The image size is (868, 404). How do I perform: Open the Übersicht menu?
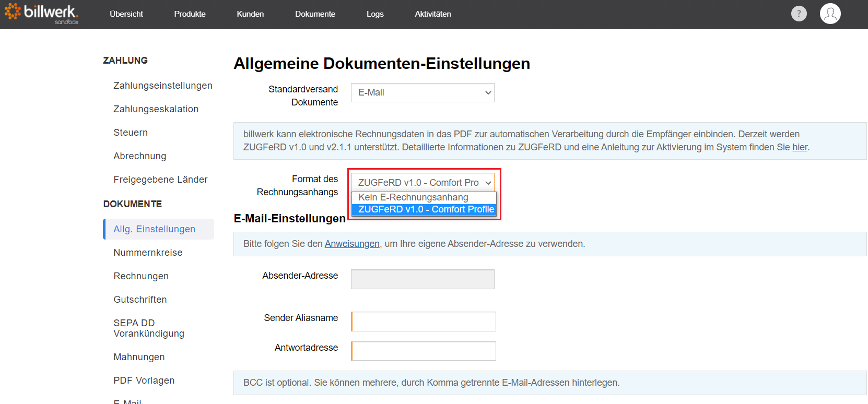tap(126, 14)
